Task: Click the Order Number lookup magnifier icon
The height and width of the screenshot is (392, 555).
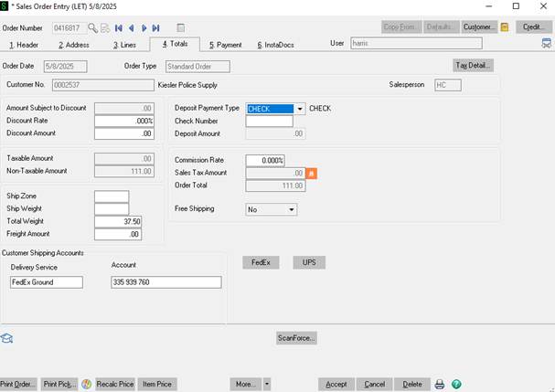Action: (93, 27)
